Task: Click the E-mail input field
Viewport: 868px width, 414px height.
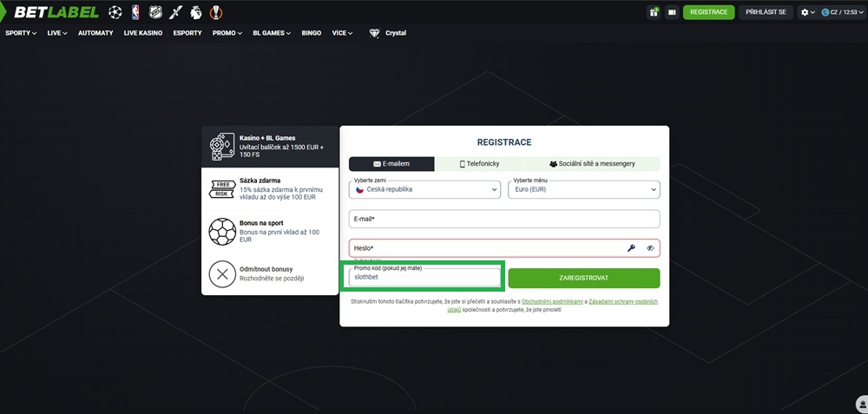Action: pyautogui.click(x=504, y=219)
